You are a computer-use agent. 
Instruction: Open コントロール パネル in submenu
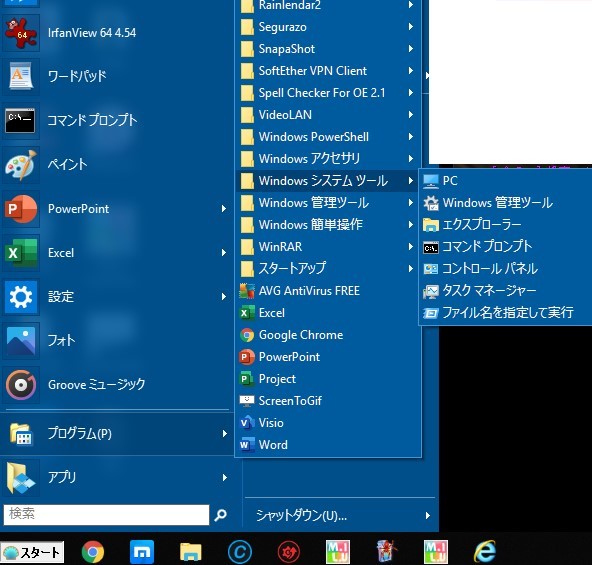coord(506,269)
